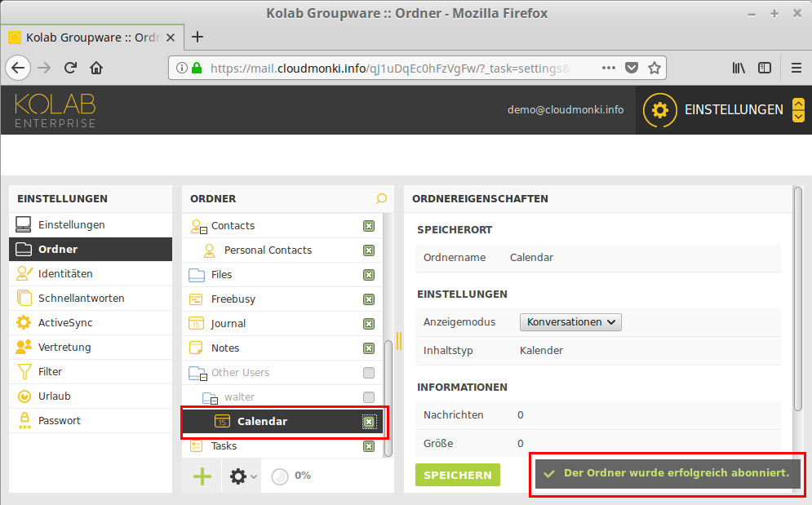The image size is (812, 505).
Task: Search folders with the magnifier icon
Action: [x=382, y=198]
